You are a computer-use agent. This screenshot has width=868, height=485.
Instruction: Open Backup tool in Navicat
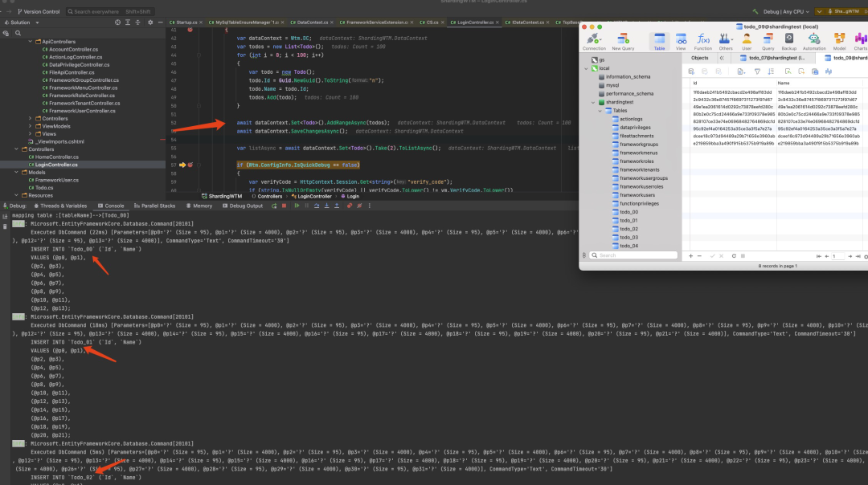789,41
